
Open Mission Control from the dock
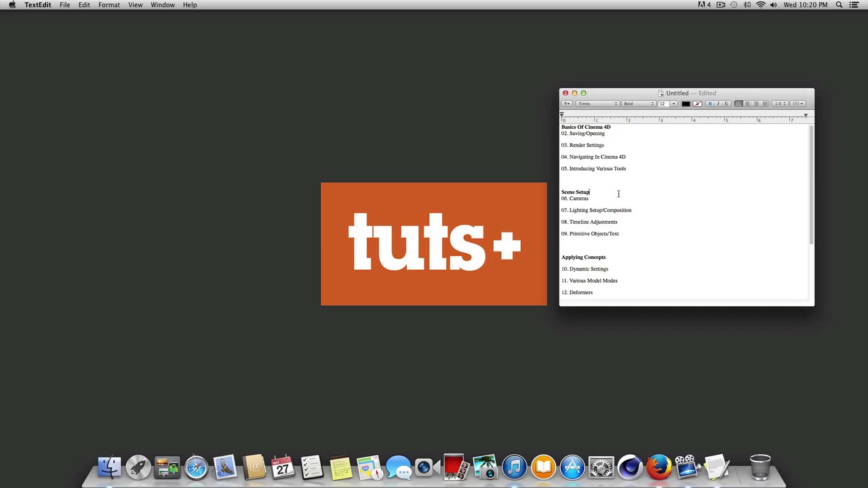pos(167,467)
